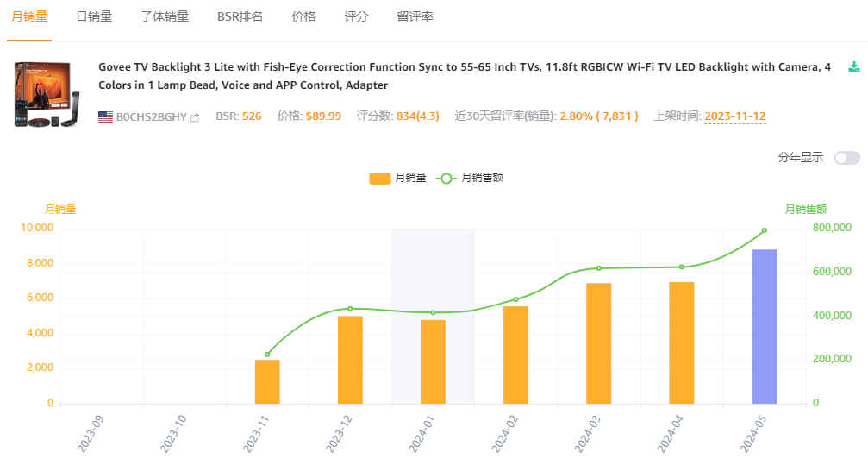Click the 2023-11 sales bar

pyautogui.click(x=267, y=382)
